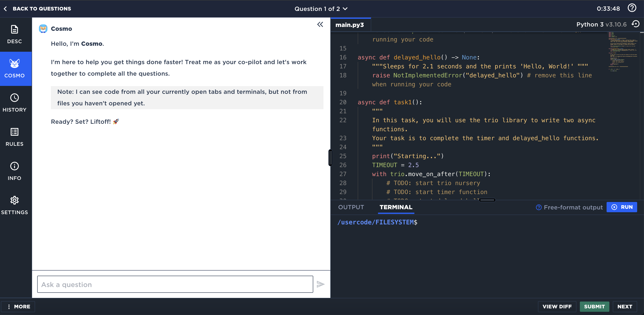Select the TERMINAL tab
644x315 pixels.
(396, 207)
